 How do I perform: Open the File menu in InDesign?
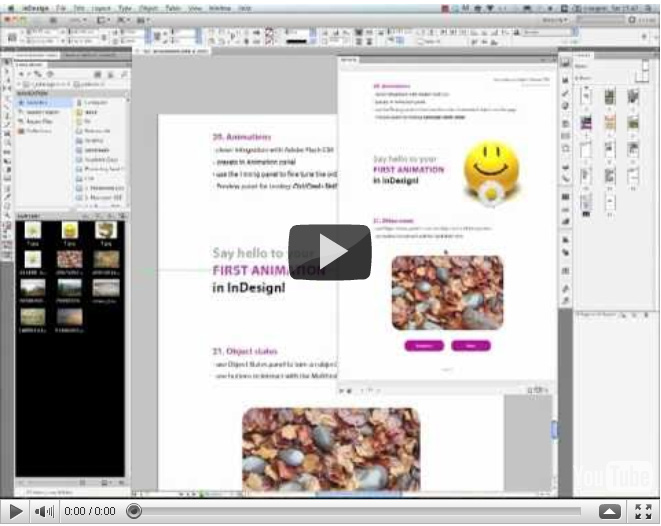point(61,7)
